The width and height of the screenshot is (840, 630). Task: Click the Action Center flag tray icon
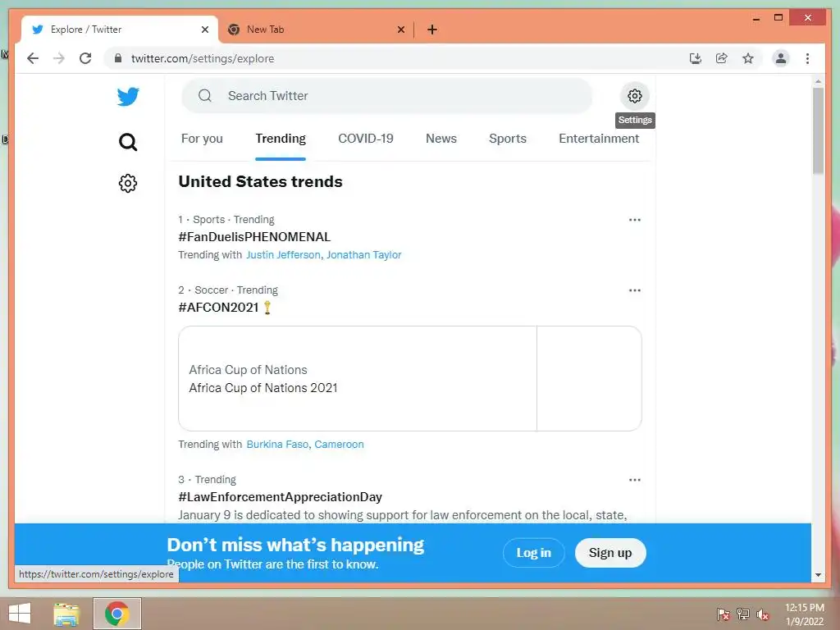(x=724, y=614)
